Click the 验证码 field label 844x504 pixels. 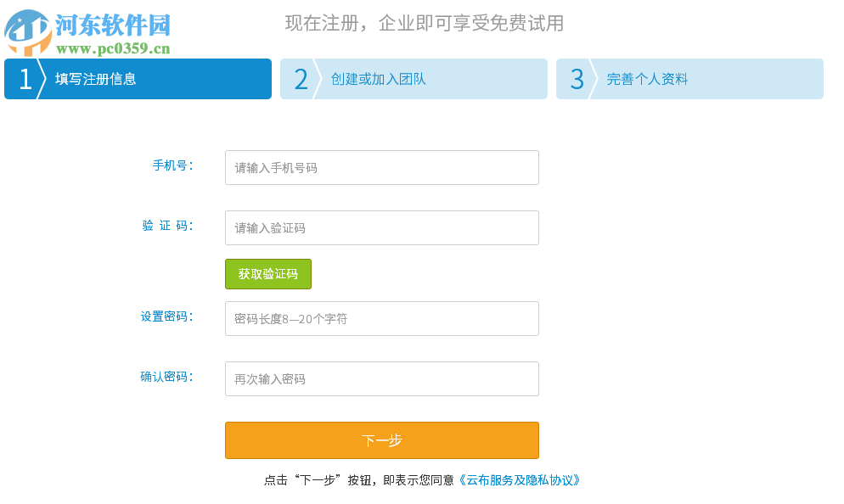click(167, 226)
